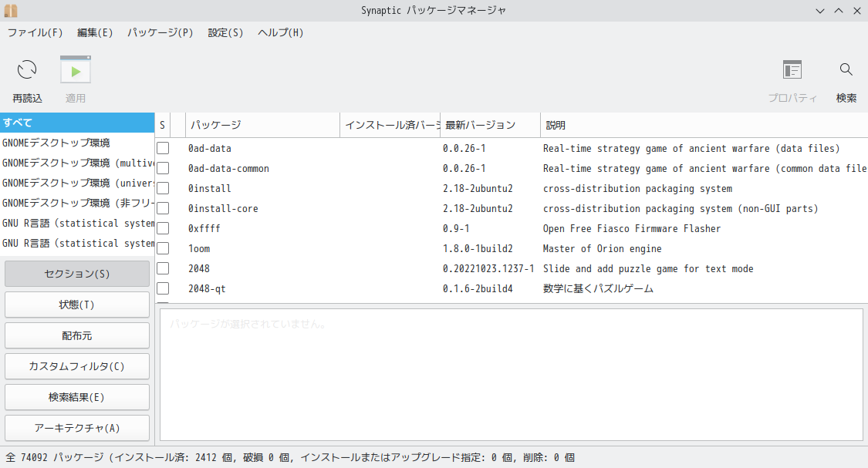Click the 状態(T) filter button
Screen dimensions: 868x468
tap(77, 305)
